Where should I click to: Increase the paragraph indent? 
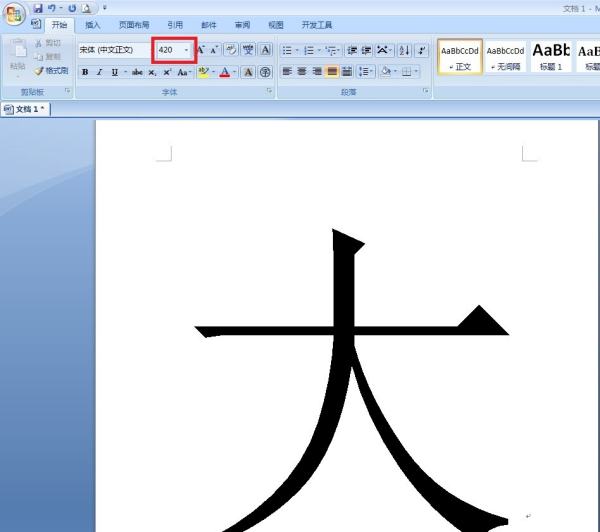point(366,50)
